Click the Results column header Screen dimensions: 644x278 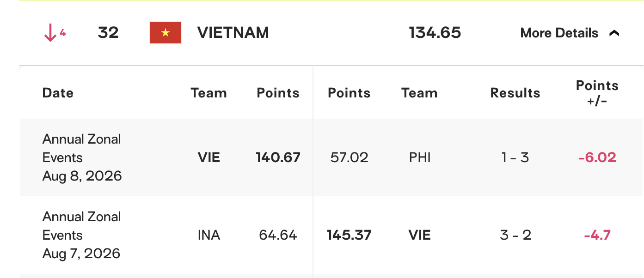coord(515,93)
